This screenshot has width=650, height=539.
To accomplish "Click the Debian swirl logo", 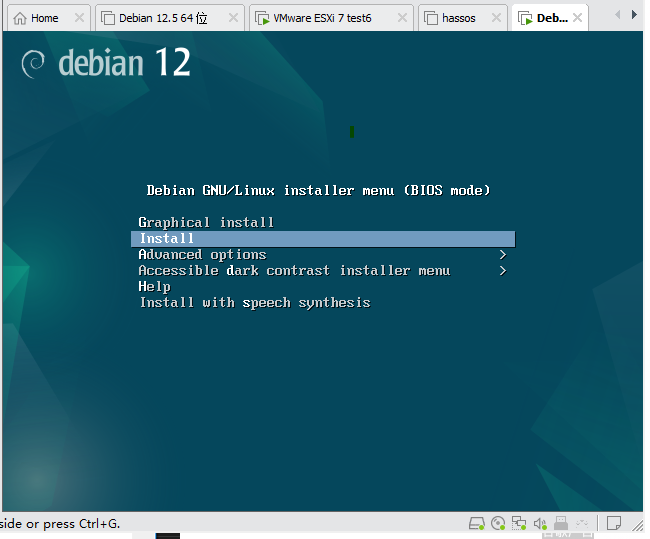I will click(x=33, y=63).
